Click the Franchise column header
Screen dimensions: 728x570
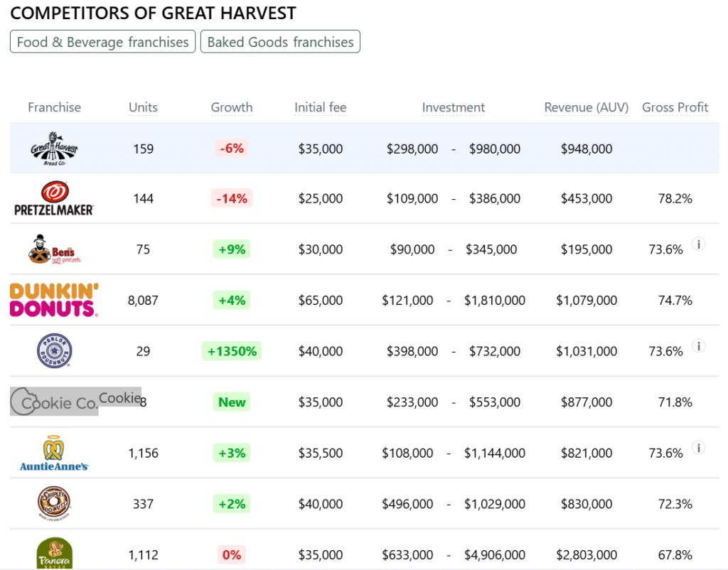[x=54, y=107]
